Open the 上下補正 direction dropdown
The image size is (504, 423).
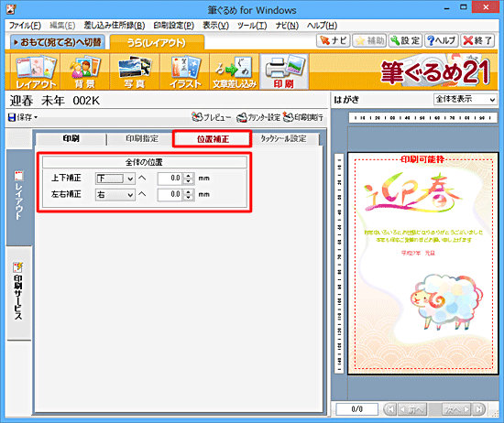click(115, 179)
